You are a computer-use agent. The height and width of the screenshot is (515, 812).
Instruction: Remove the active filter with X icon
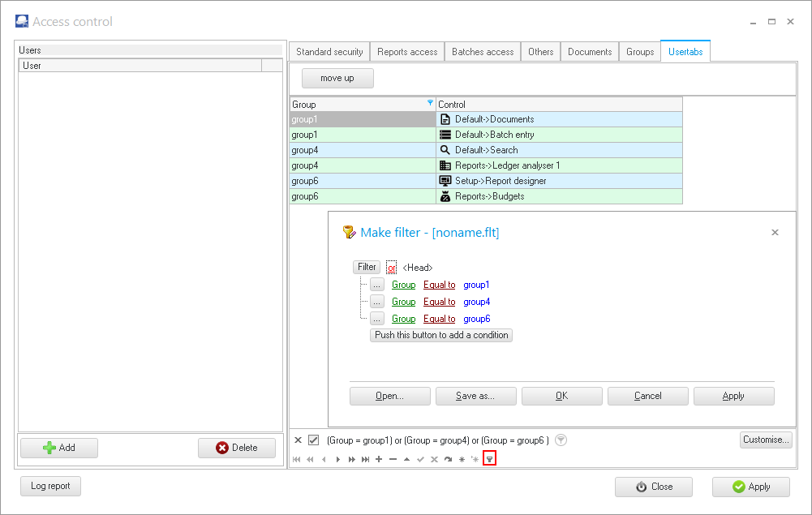[298, 440]
